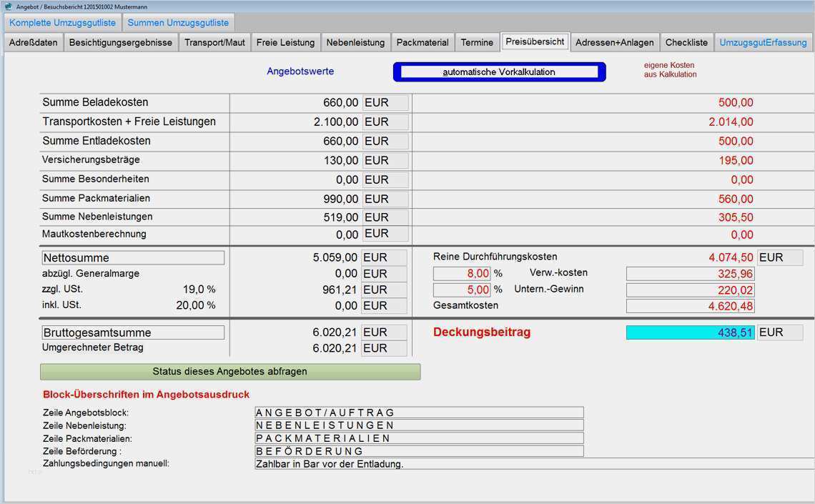Image resolution: width=815 pixels, height=504 pixels.
Task: Click Status dieses Angebotes abfragen button
Action: click(230, 372)
